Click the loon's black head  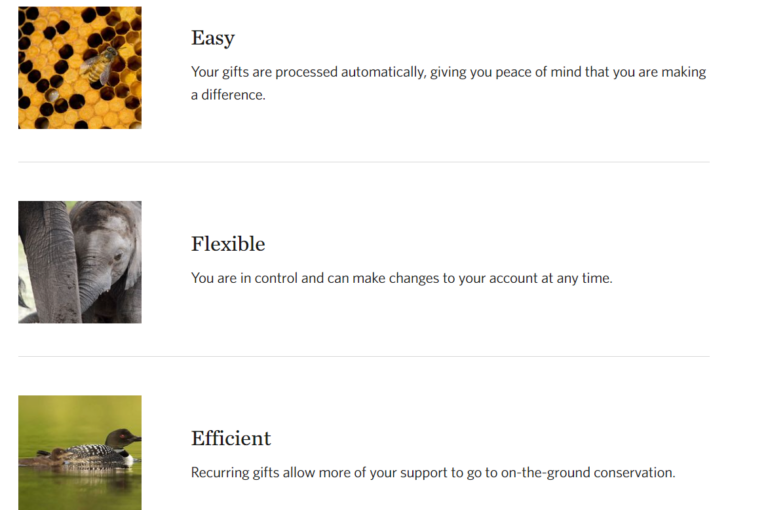(x=122, y=437)
